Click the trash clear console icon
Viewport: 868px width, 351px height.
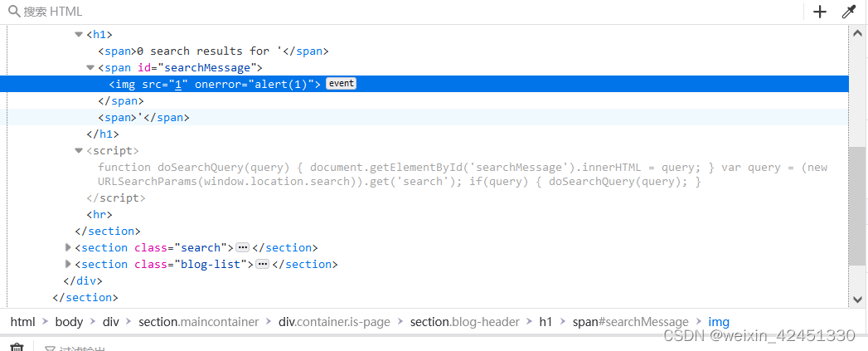[x=17, y=347]
